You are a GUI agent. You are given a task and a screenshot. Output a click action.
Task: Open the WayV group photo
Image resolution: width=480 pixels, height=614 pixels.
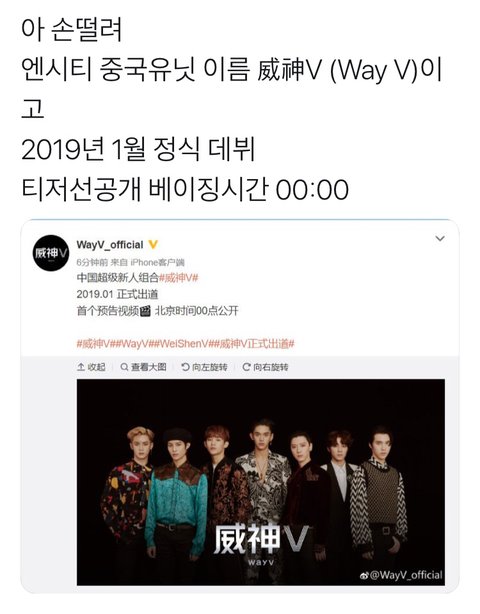coord(261,482)
